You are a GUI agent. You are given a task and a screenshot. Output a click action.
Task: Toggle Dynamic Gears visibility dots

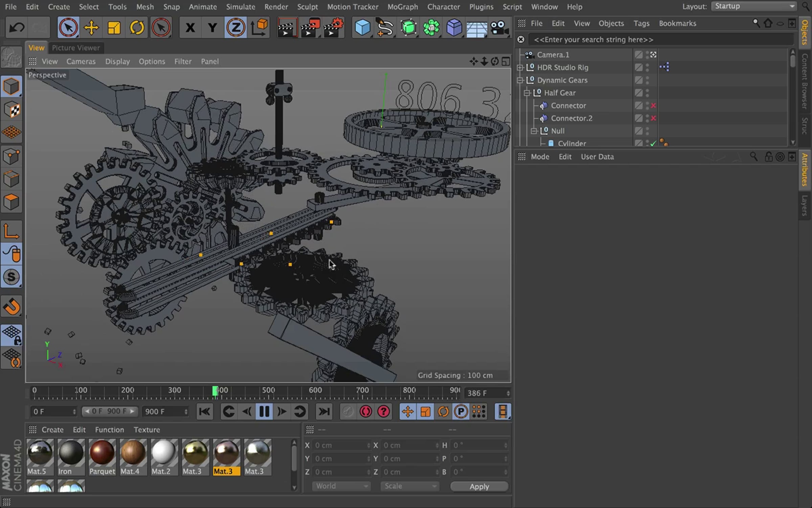point(647,80)
